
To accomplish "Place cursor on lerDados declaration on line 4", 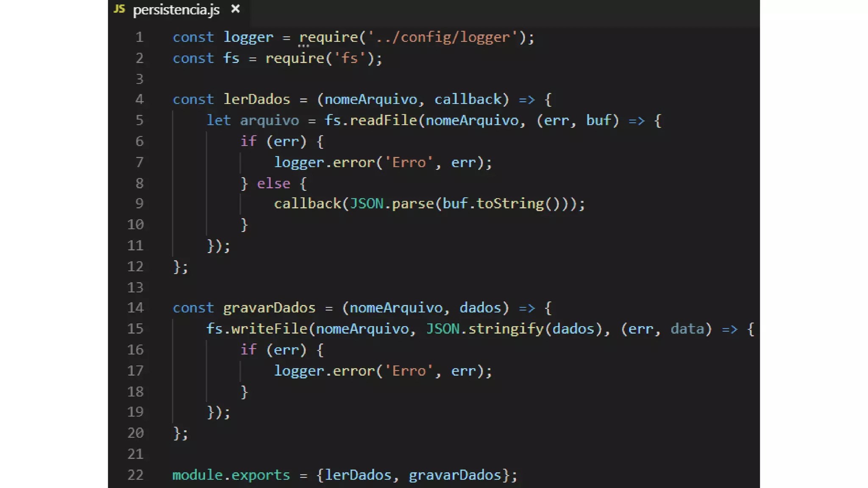I will point(256,100).
